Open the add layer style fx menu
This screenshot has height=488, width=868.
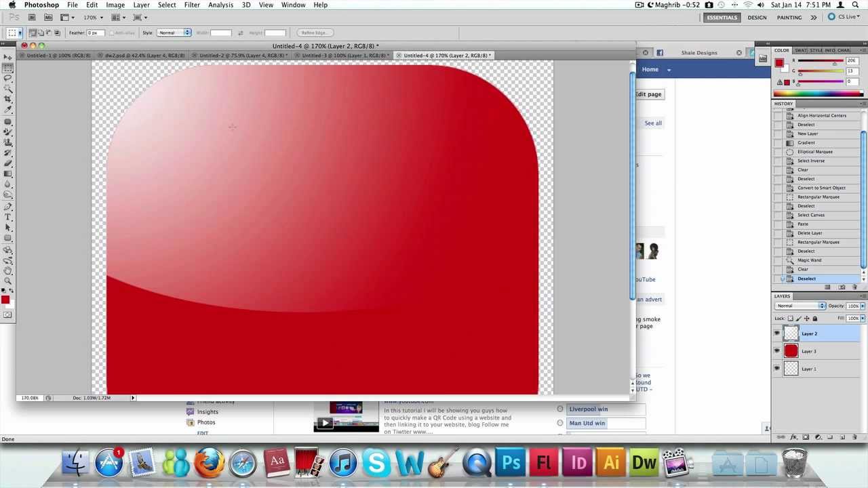pos(794,436)
